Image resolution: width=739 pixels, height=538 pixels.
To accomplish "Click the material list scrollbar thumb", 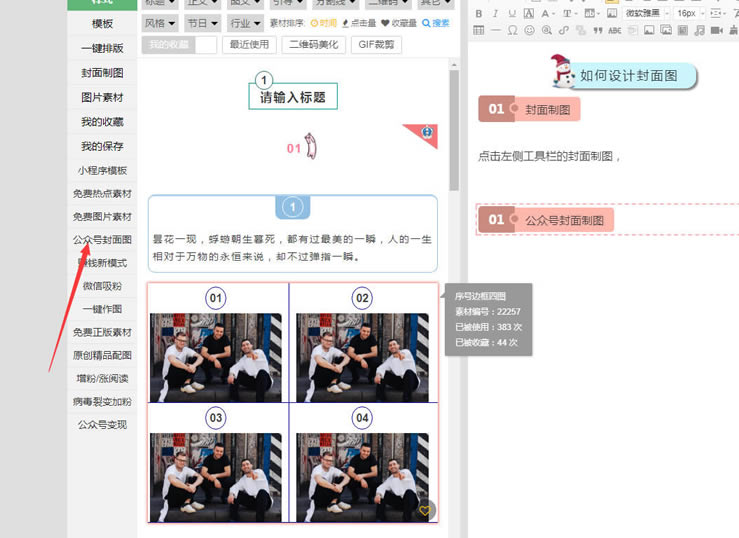I will pyautogui.click(x=454, y=130).
